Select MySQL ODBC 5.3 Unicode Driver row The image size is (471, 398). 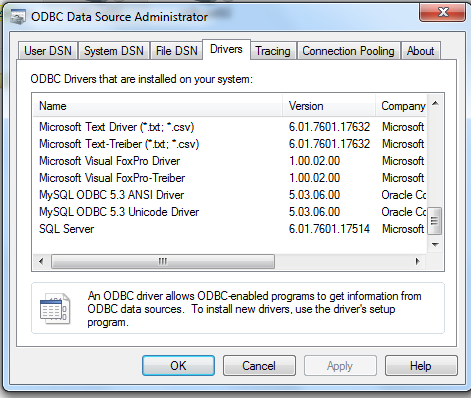(230, 212)
